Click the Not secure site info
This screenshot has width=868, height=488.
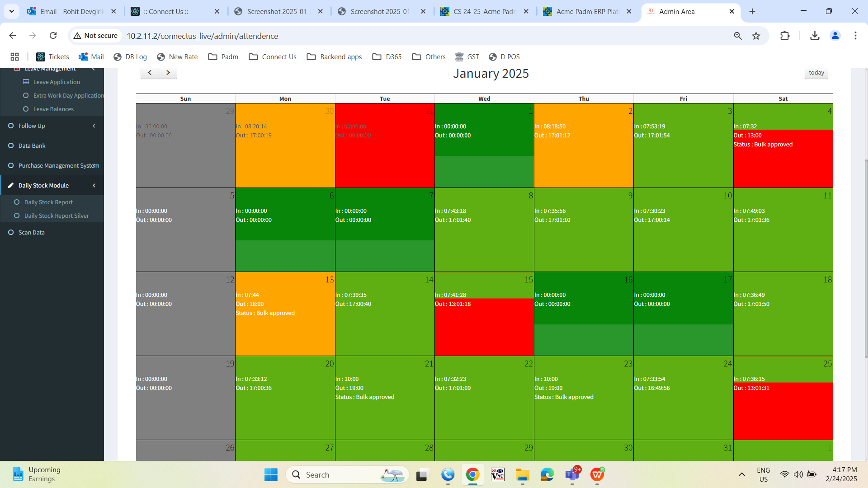(96, 36)
